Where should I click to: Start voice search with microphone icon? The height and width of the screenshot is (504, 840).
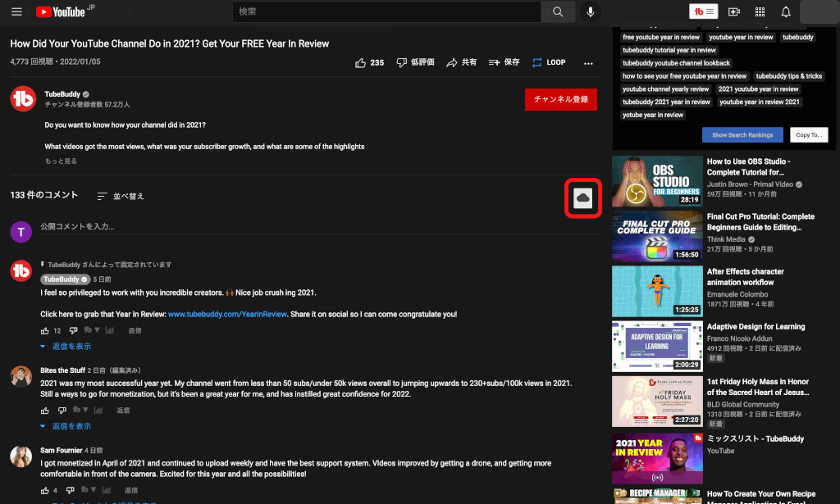point(589,11)
